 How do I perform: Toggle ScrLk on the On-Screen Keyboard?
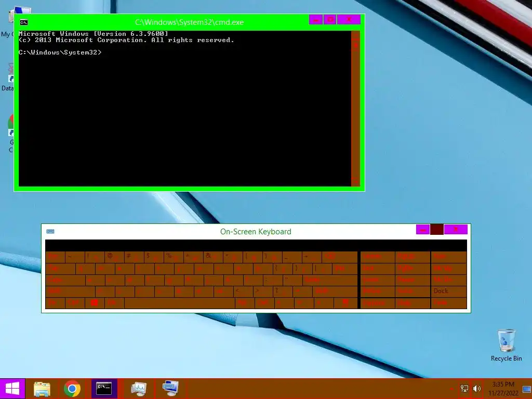413,292
